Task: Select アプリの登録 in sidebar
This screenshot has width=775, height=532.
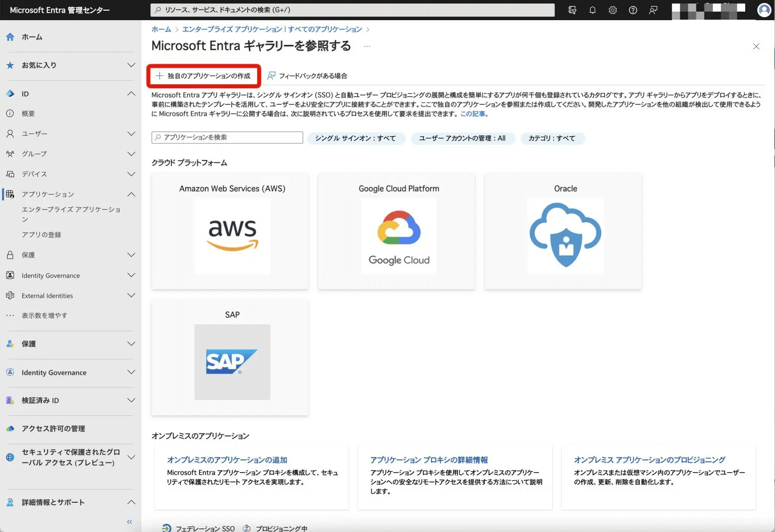Action: click(x=41, y=234)
